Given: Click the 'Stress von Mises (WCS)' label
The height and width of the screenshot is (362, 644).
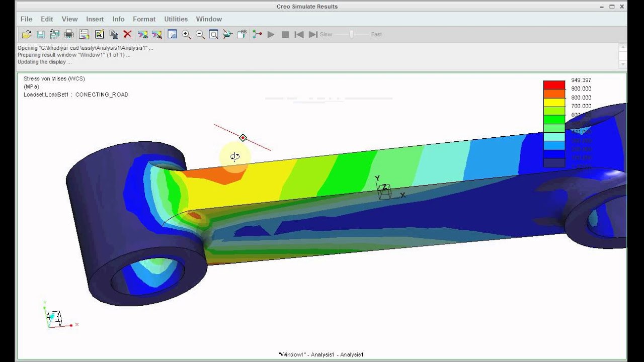Looking at the screenshot, I should pos(54,79).
